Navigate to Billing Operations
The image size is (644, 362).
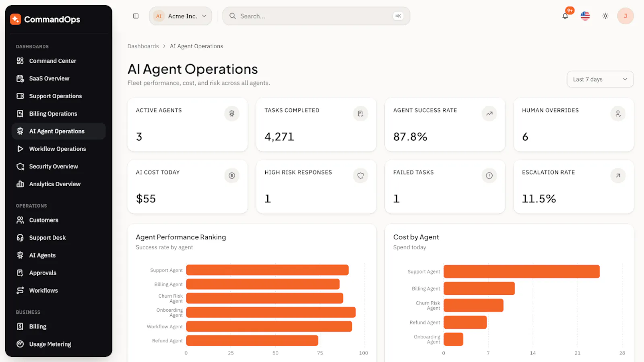(59, 114)
